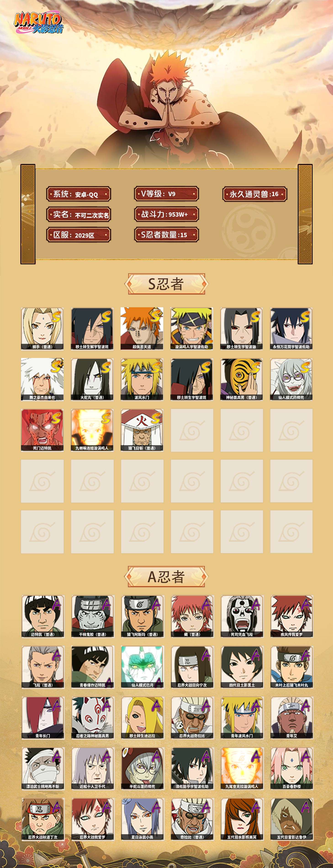333x868 pixels.
Task: Click the Naruto Mobile 火影忍者 logo
Action: click(38, 23)
